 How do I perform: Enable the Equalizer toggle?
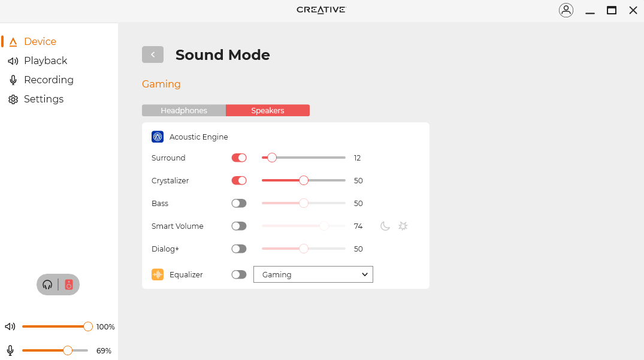point(239,274)
